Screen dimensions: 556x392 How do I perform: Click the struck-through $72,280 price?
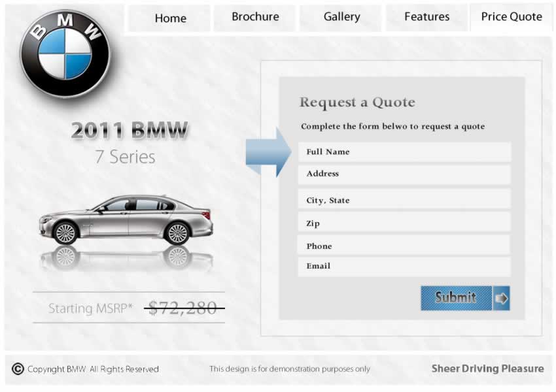[183, 308]
